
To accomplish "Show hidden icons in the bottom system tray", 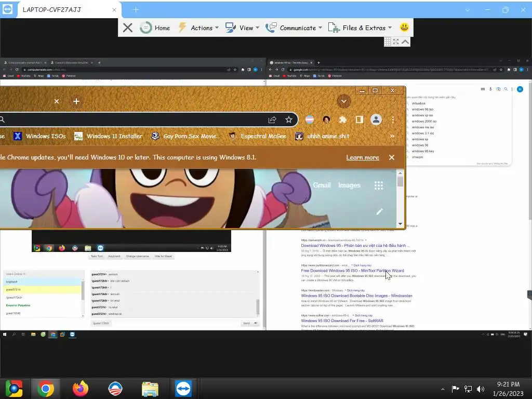I will coord(443,389).
